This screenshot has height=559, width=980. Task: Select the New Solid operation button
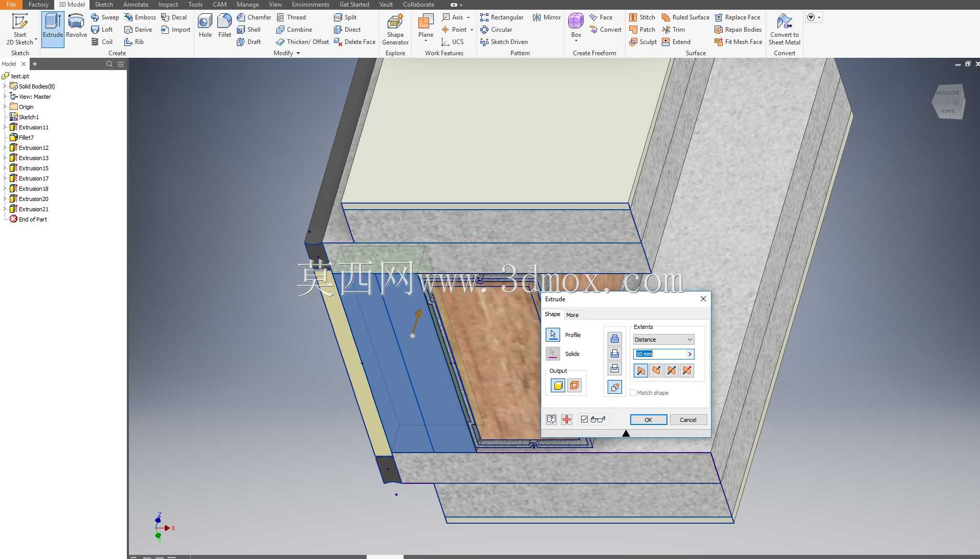(615, 387)
